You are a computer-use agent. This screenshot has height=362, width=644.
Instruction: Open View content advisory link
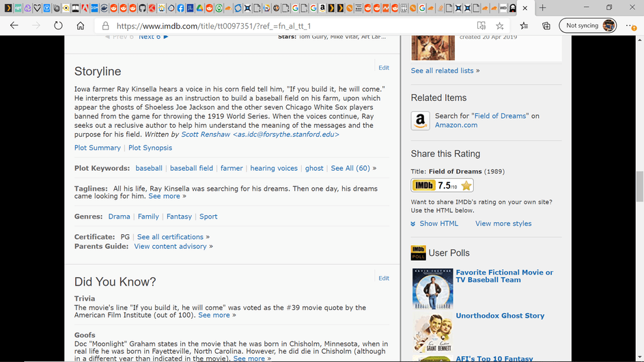coord(170,246)
